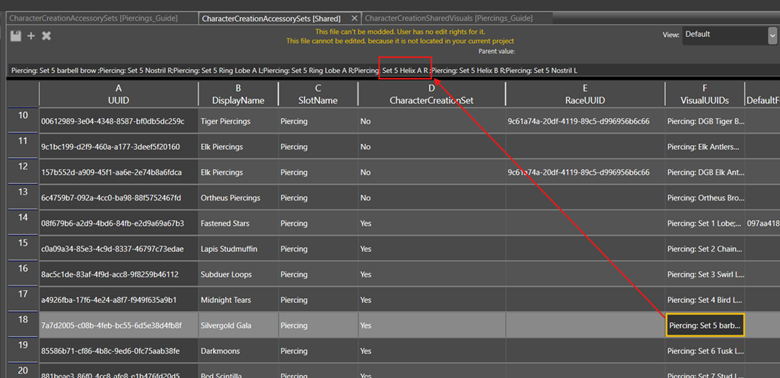Select row header 12
Image resolution: width=780 pixels, height=378 pixels.
(x=23, y=172)
